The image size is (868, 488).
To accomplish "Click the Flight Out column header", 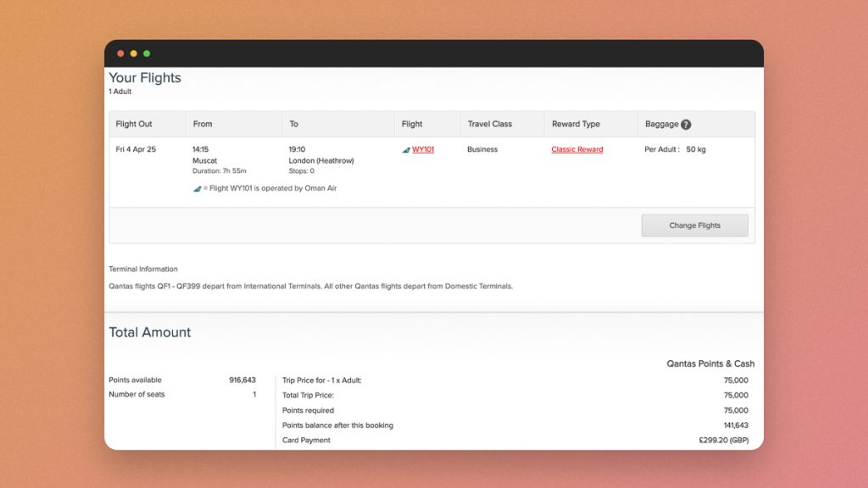I will 134,124.
